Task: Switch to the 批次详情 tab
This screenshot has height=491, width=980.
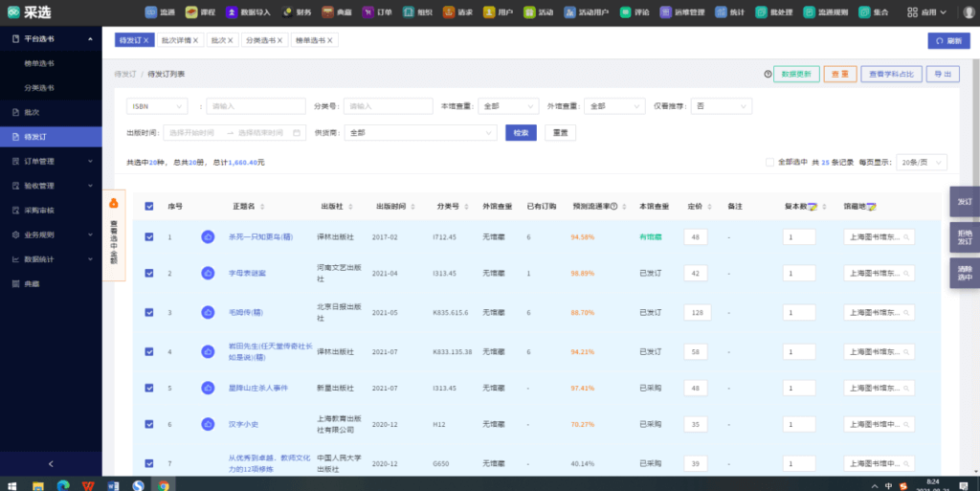Action: click(x=177, y=41)
